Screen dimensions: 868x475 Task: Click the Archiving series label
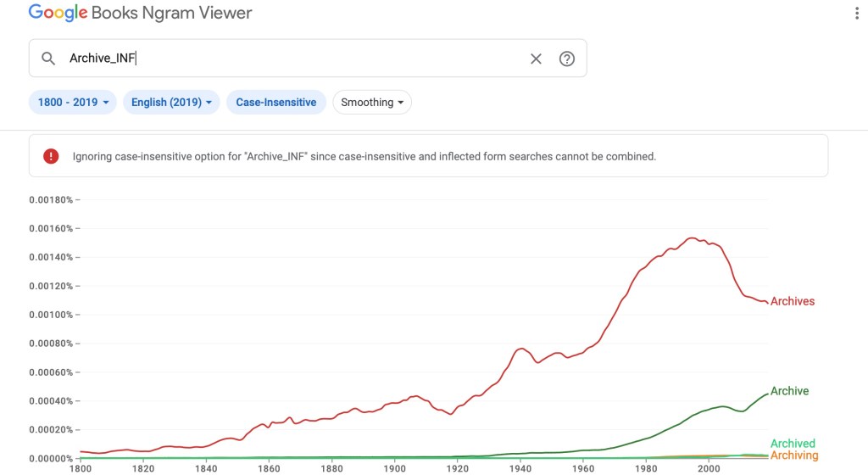coord(793,456)
